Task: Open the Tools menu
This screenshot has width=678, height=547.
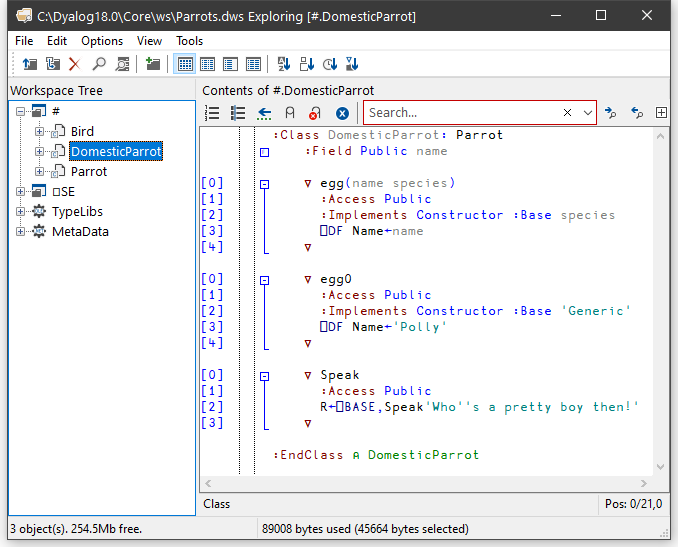Action: (189, 41)
